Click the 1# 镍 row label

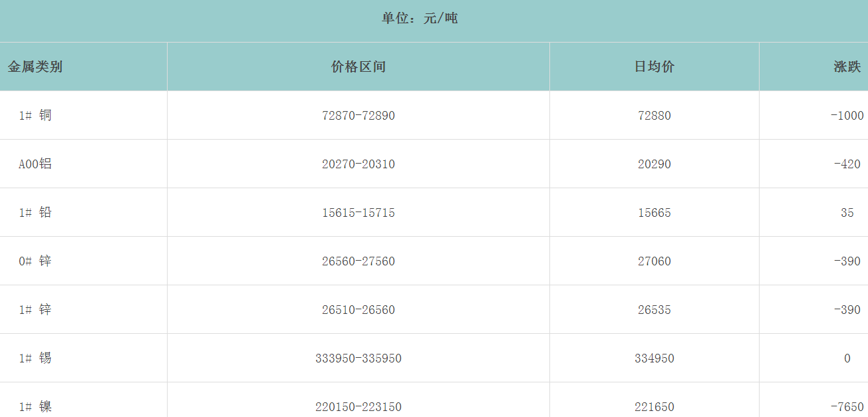click(35, 406)
